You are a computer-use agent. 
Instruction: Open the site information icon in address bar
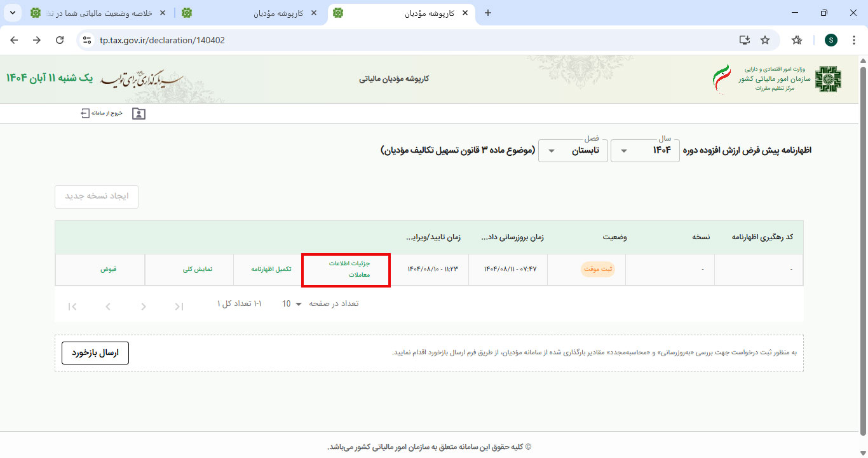[x=88, y=40]
